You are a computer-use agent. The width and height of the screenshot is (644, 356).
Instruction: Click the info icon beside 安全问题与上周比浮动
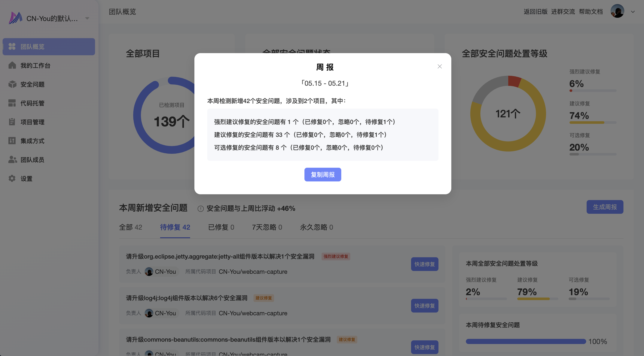[x=200, y=209]
